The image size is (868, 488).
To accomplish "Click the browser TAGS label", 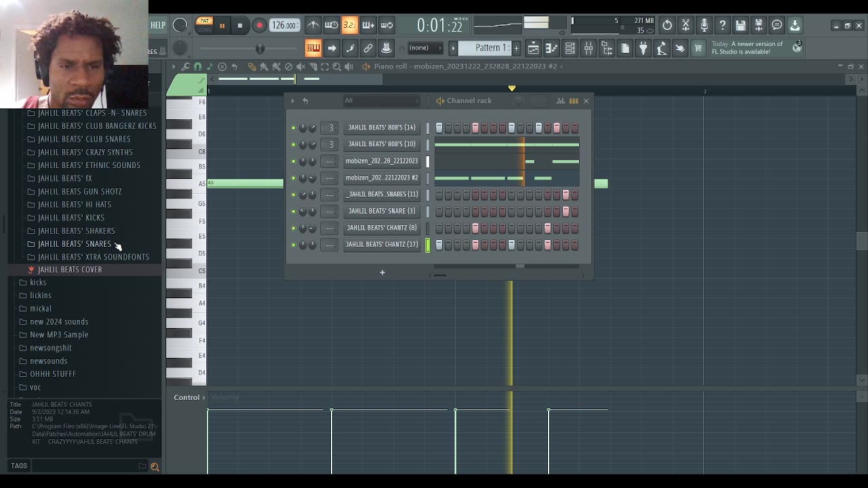I will 19,466.
